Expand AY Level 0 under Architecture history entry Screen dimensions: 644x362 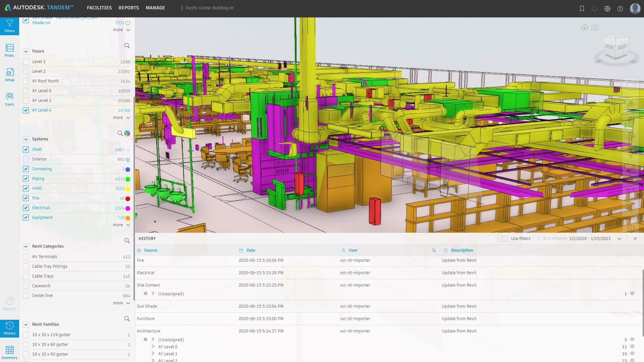coord(153,347)
